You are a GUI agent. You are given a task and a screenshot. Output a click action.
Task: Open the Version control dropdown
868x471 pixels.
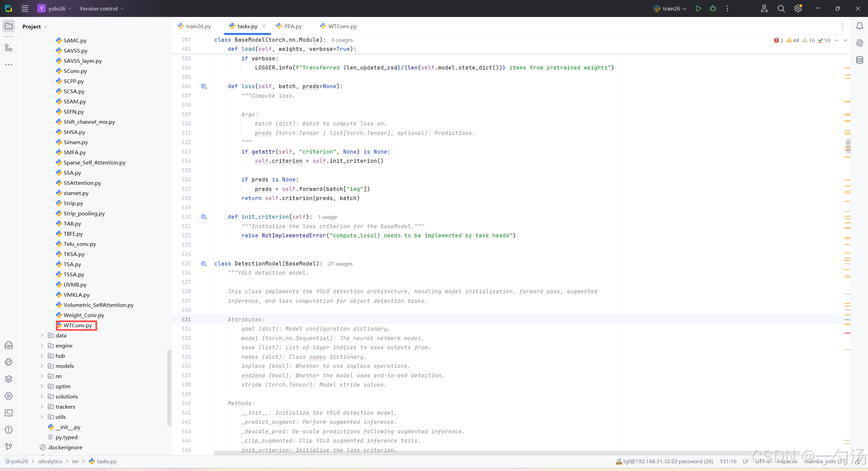pyautogui.click(x=101, y=8)
